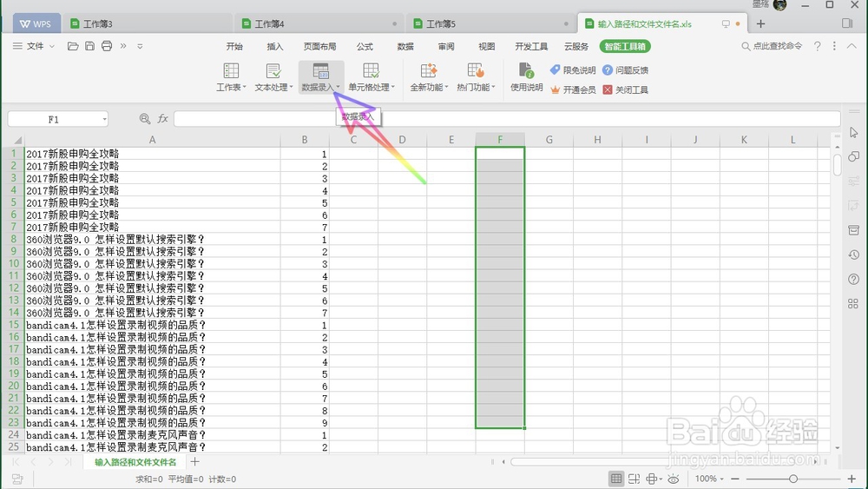Click the apps grid icon in right sidebar
868x489 pixels.
click(x=853, y=303)
